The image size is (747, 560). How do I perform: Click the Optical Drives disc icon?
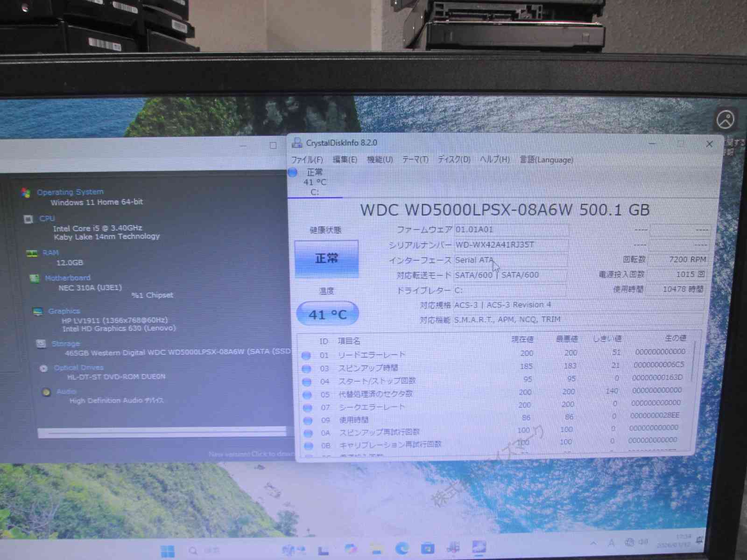[44, 368]
